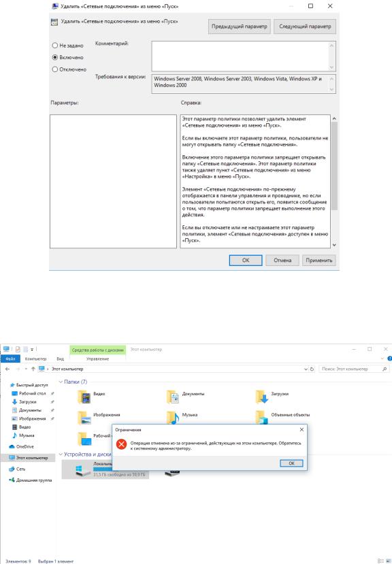The width and height of the screenshot is (392, 564).
Task: Click 'Средства работы с дисками' tab header
Action: (x=97, y=350)
